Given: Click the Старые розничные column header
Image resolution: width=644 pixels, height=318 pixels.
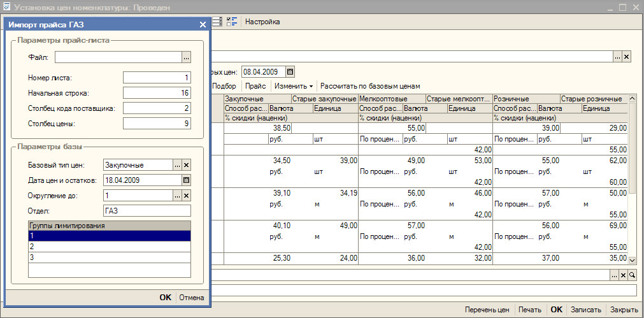Looking at the screenshot, I should click(594, 99).
